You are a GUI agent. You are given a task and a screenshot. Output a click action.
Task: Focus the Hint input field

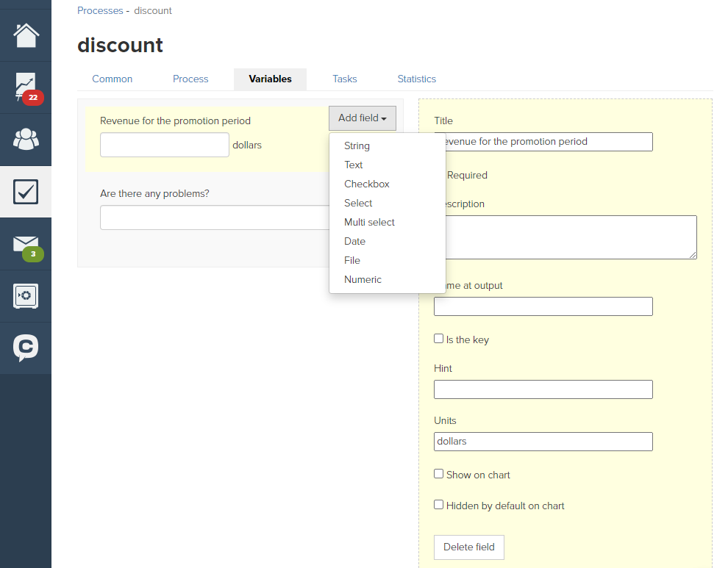pos(543,389)
